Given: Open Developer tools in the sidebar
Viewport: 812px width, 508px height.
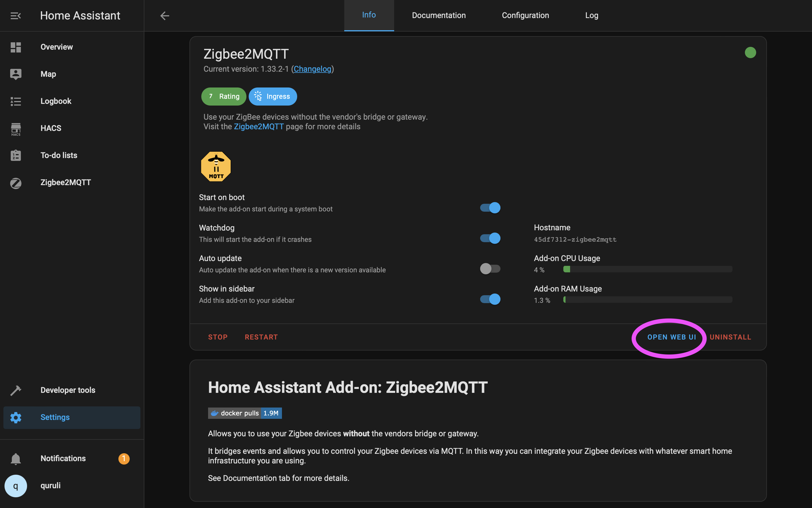Looking at the screenshot, I should click(72, 390).
